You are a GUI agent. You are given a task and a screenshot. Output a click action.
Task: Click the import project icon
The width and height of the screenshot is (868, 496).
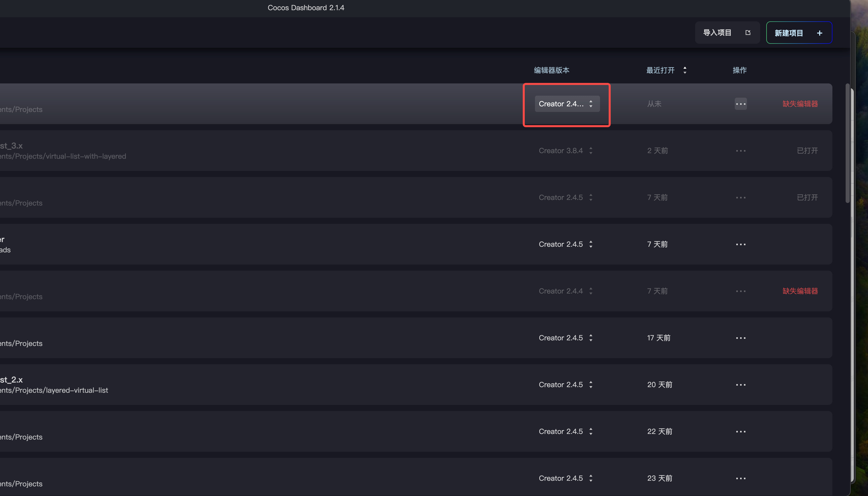pos(748,33)
